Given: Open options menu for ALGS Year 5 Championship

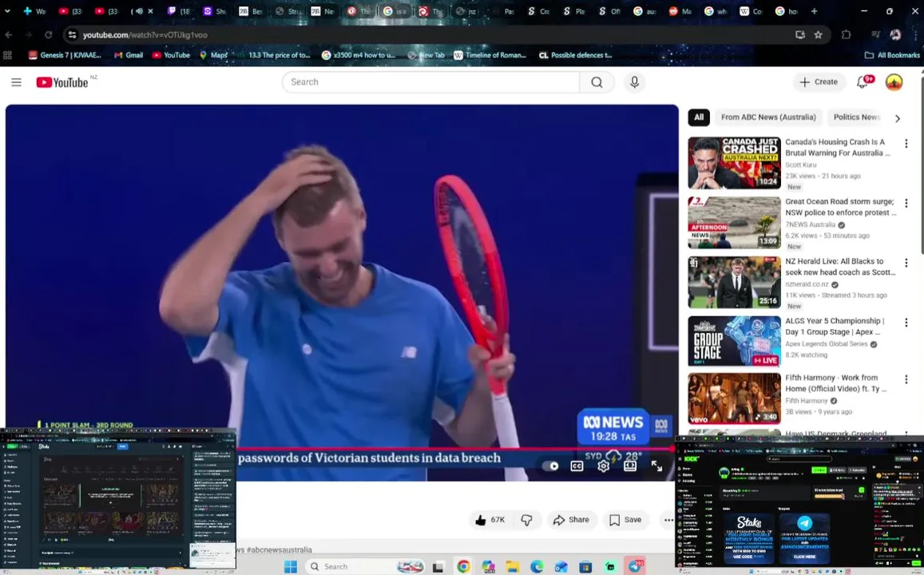Looking at the screenshot, I should [906, 323].
